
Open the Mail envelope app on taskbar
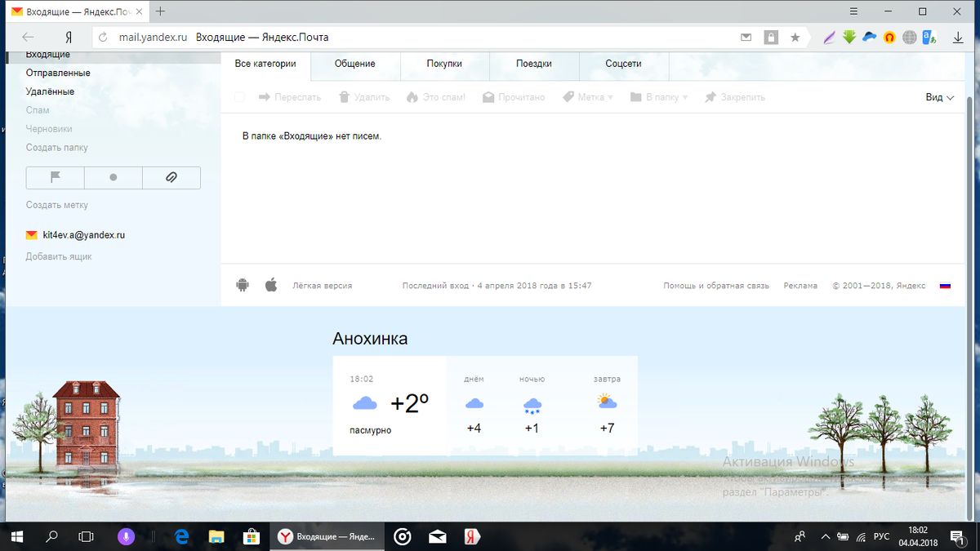[x=438, y=536]
